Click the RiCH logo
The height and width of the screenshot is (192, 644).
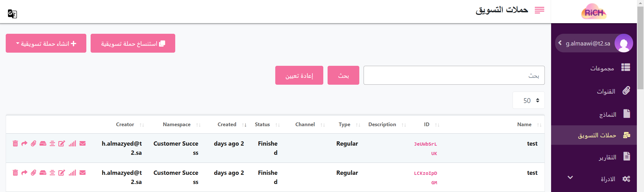click(594, 12)
